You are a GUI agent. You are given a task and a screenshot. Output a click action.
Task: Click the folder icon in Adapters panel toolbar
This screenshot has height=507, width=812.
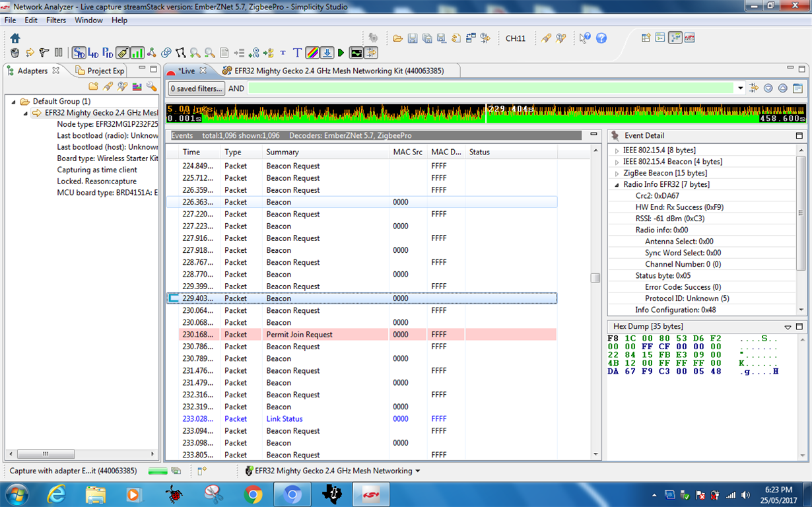click(93, 86)
